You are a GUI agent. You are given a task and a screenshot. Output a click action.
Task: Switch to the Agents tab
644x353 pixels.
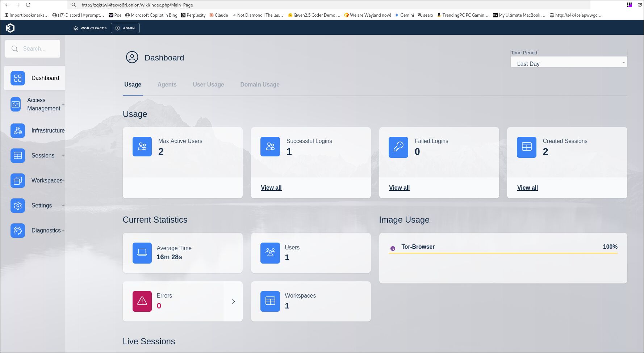167,84
